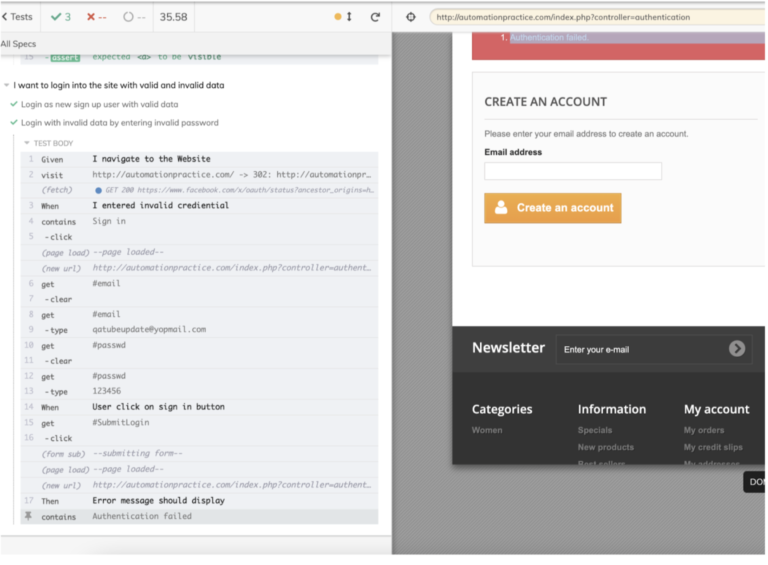Click the newsletter e-mail input
This screenshot has width=768, height=565.
(642, 350)
